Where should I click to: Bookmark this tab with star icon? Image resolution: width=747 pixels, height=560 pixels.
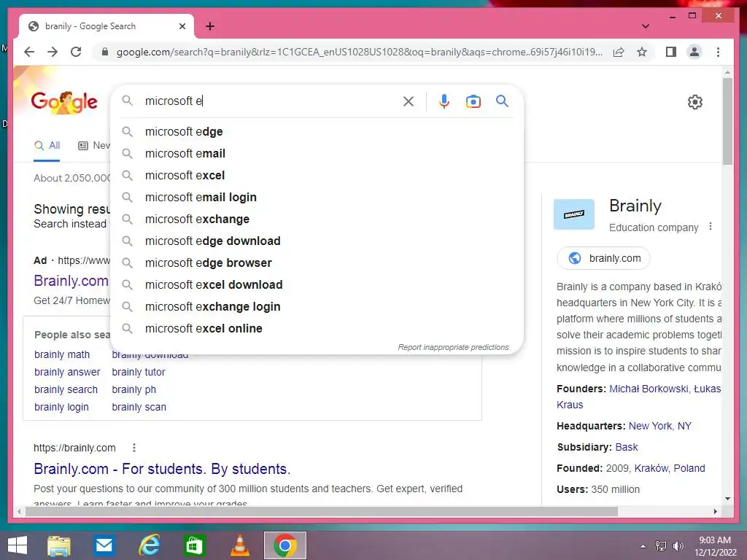[642, 52]
